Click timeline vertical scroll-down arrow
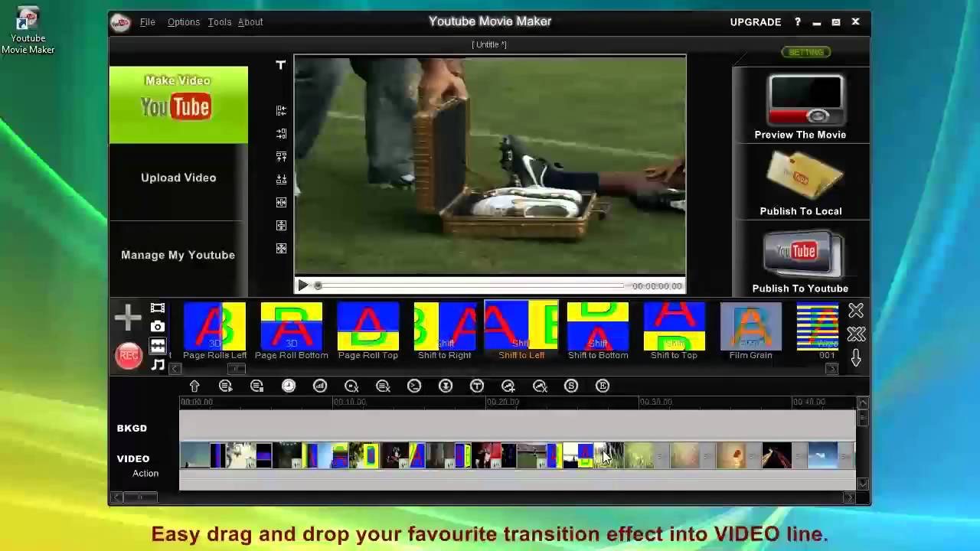This screenshot has height=551, width=980. 863,484
